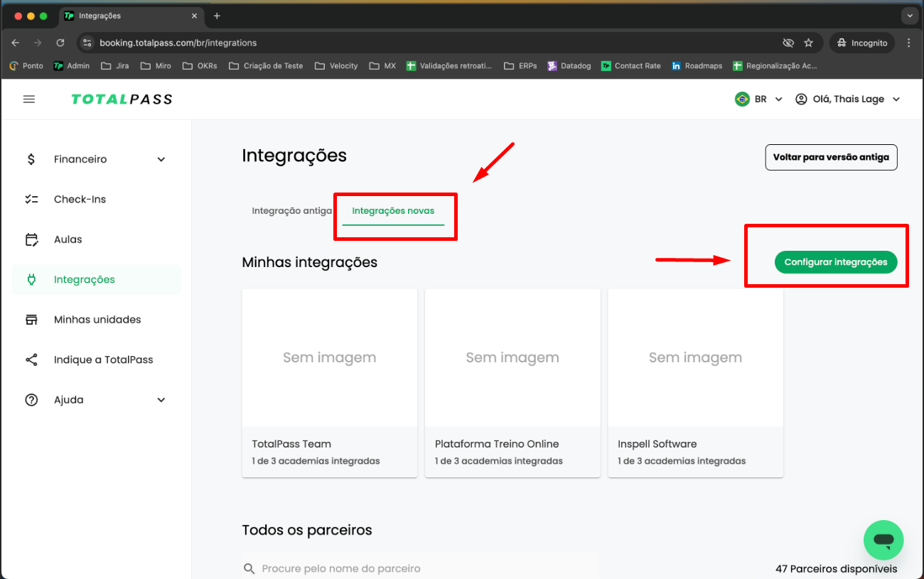Click the Incognito button

click(x=861, y=43)
